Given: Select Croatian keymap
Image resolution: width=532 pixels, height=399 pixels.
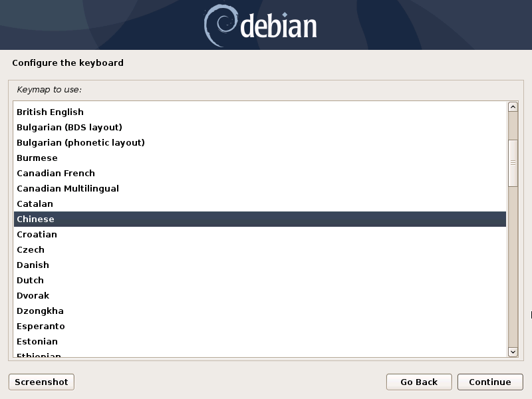Looking at the screenshot, I should coord(260,234).
